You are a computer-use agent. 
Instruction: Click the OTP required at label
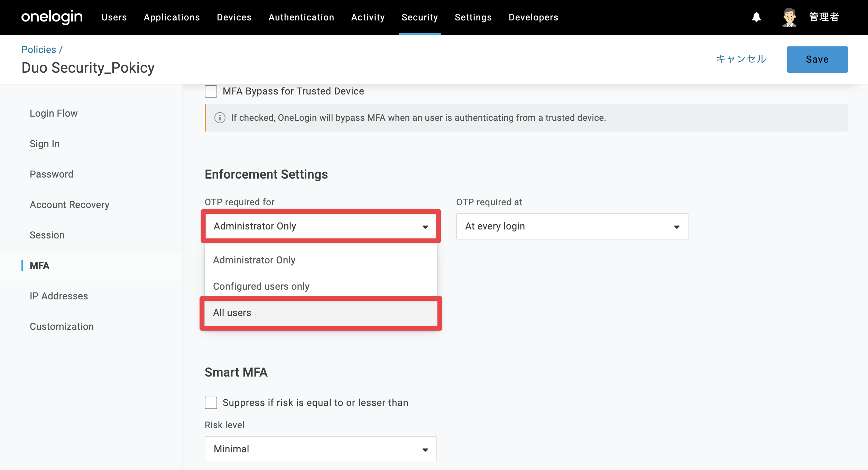pos(489,202)
